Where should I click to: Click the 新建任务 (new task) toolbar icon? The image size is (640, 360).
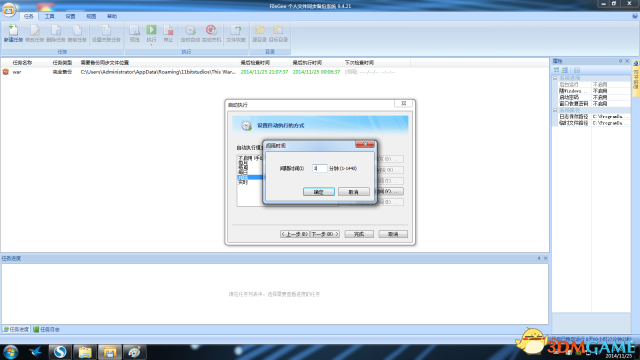(x=13, y=33)
